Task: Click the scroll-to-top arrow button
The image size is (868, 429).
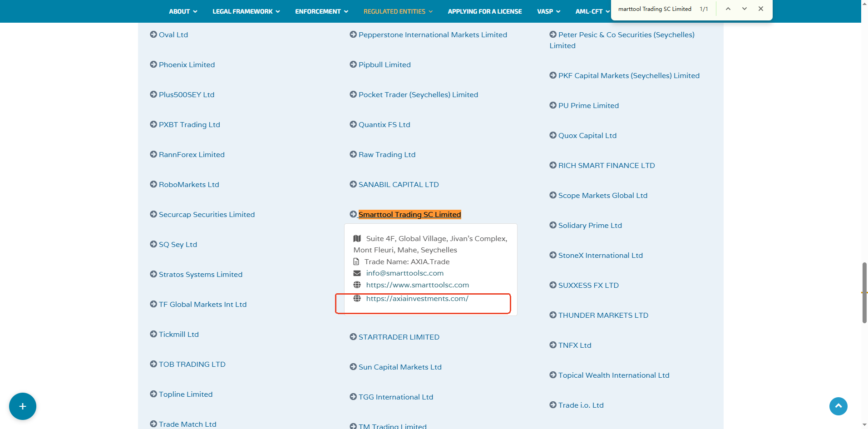Action: click(838, 406)
